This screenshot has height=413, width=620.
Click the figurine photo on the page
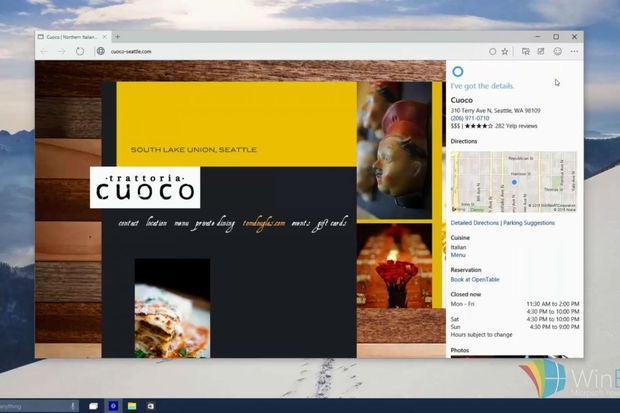[x=394, y=150]
